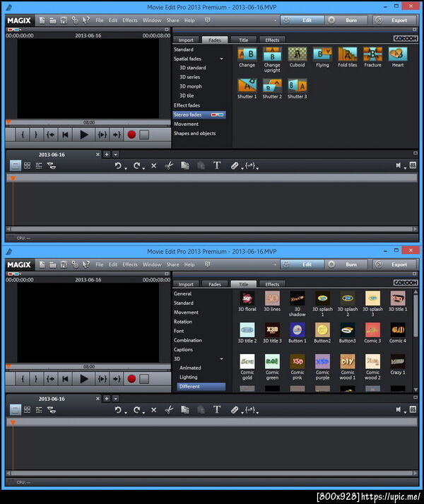Add new movie tab in the bottom window
This screenshot has height=504, width=424.
107,399
